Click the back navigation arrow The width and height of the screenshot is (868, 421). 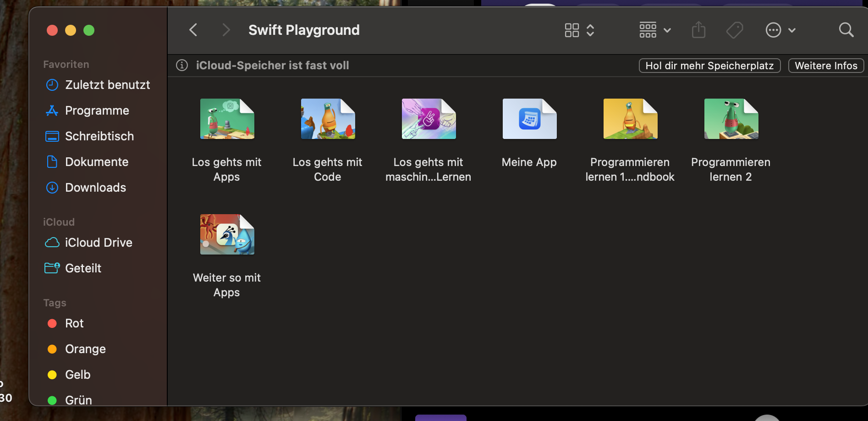pyautogui.click(x=193, y=30)
